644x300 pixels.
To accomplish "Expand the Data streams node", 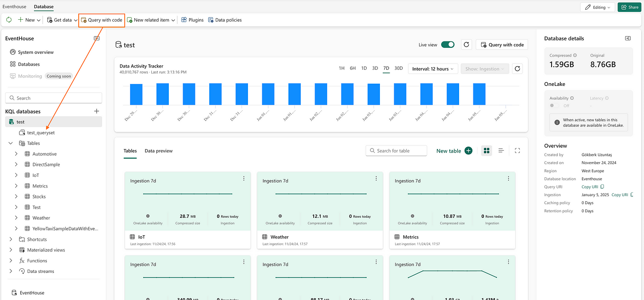I will (11, 271).
